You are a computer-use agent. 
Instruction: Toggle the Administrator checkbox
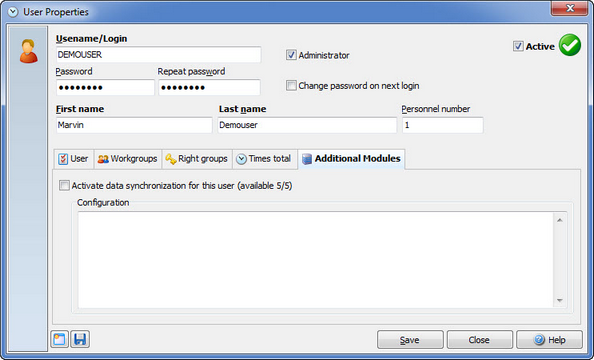(x=291, y=55)
